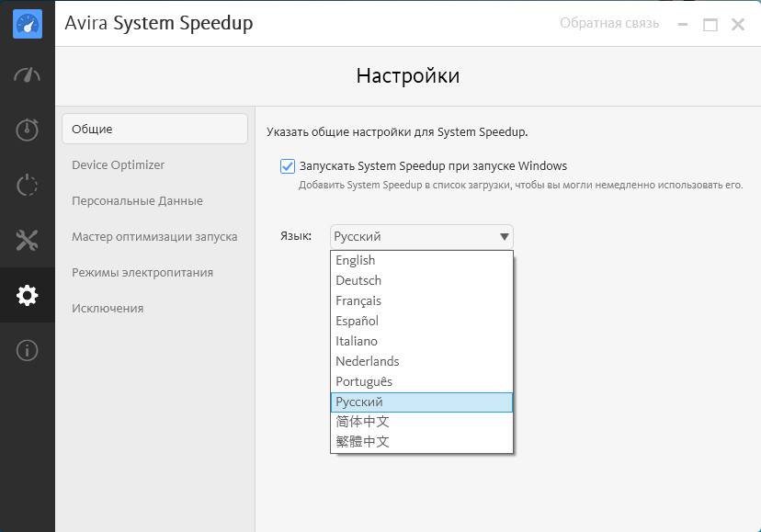Choose Español from the language list
The image size is (761, 532).
tap(421, 321)
